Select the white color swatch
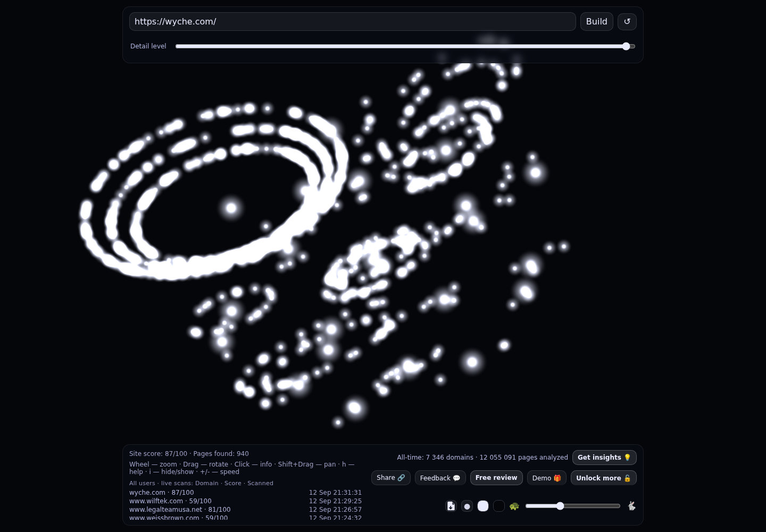The height and width of the screenshot is (532, 766). (x=483, y=506)
